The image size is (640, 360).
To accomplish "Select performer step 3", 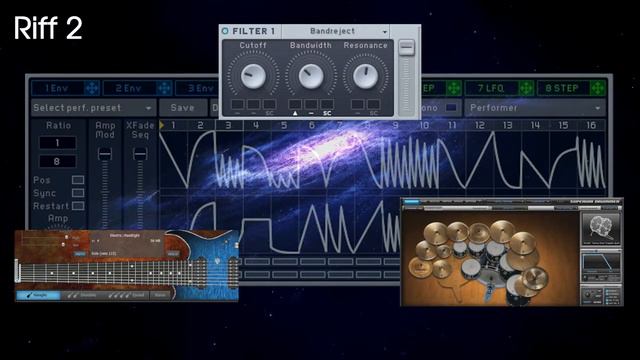I will pyautogui.click(x=229, y=125).
